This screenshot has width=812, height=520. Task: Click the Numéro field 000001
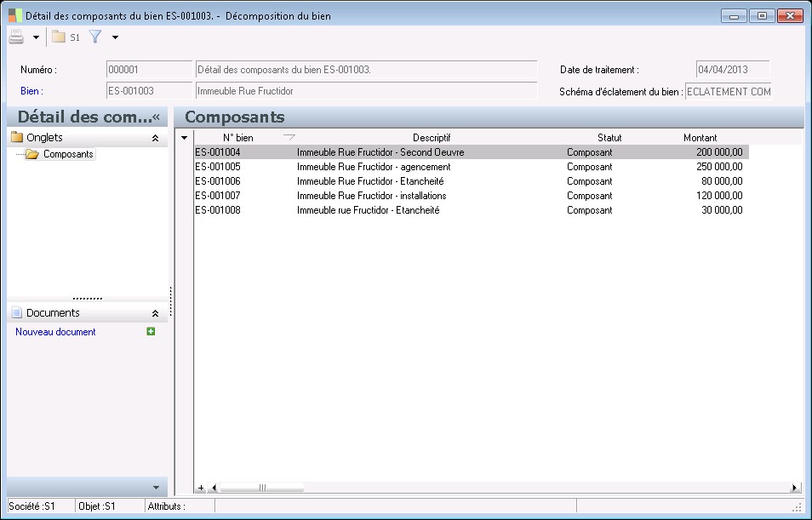pos(149,70)
